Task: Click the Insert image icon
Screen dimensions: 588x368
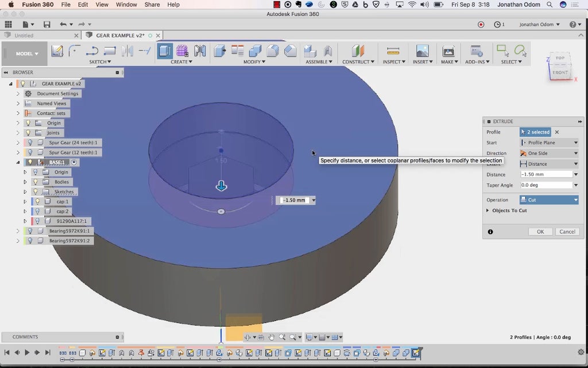Action: click(x=422, y=51)
